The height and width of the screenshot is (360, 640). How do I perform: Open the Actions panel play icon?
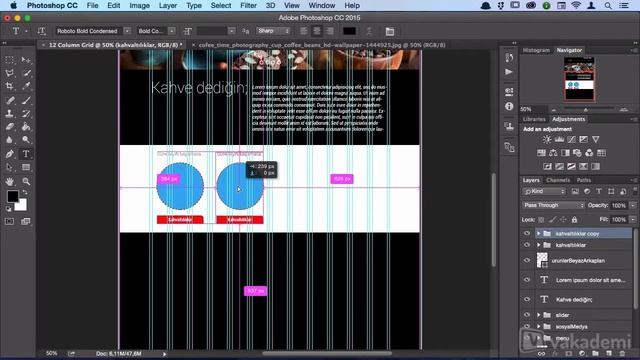coord(509,72)
